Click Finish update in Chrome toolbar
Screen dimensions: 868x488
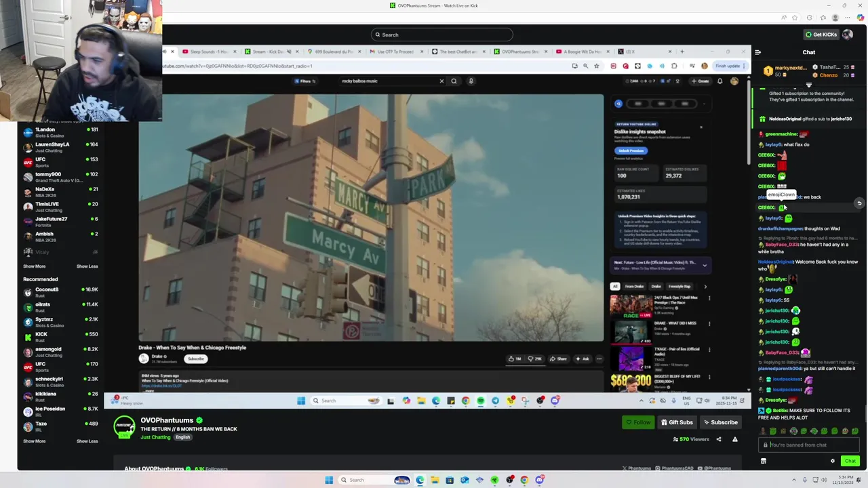730,66
